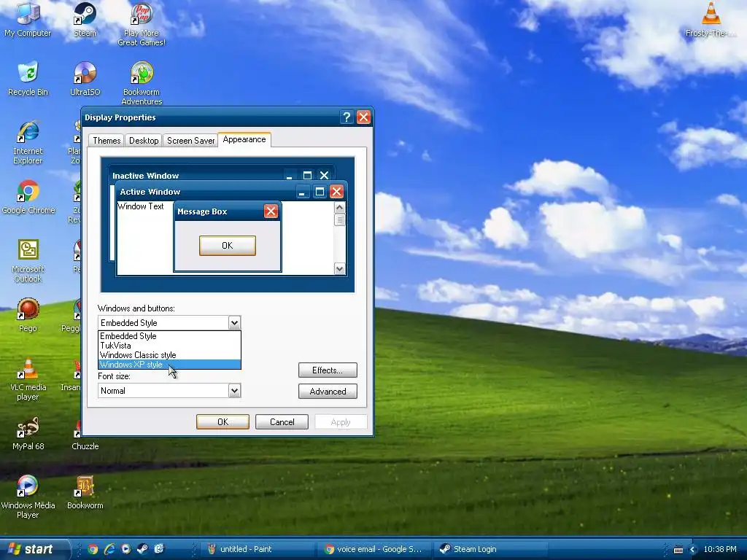Screen dimensions: 747x560
Task: Open the Frosty-The VLC file icon
Action: click(x=711, y=19)
